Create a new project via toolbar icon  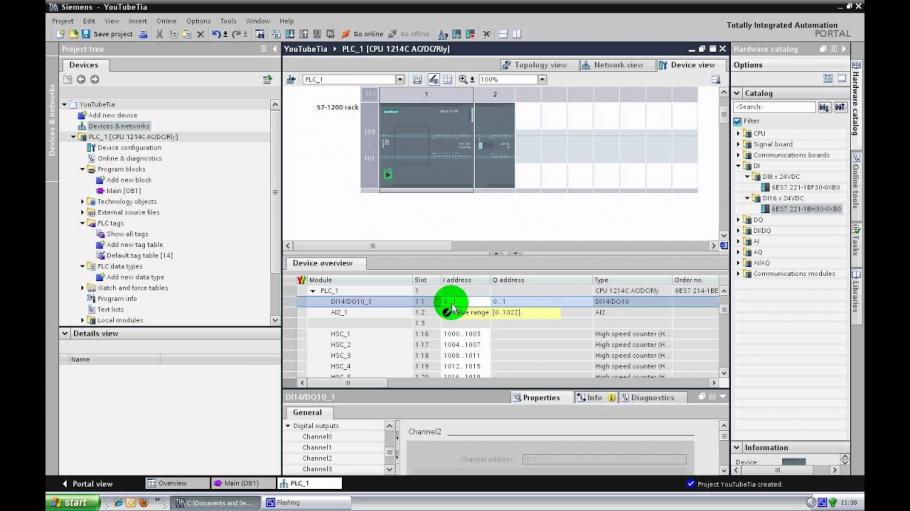[x=60, y=34]
